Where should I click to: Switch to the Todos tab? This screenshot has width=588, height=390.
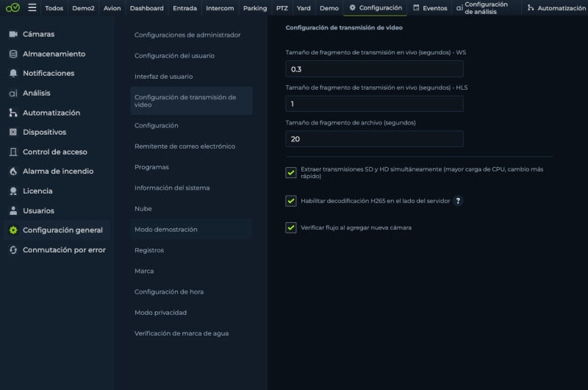[x=54, y=8]
